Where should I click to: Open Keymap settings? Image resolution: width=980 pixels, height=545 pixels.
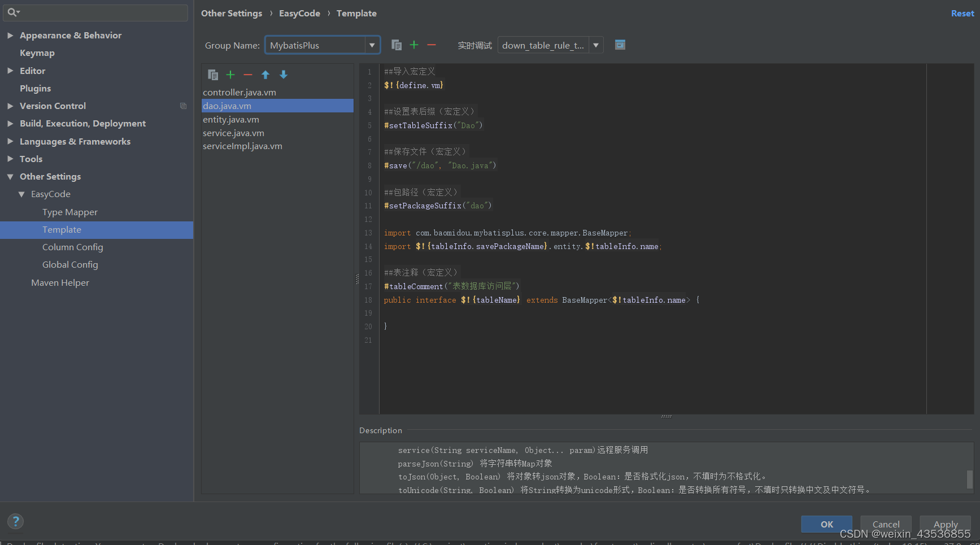37,53
